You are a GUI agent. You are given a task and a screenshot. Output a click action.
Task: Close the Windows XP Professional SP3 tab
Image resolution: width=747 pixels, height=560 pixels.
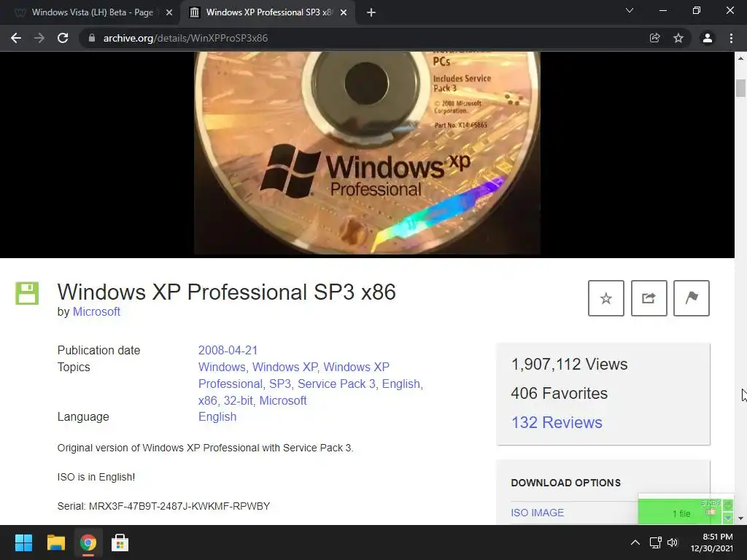pyautogui.click(x=344, y=13)
